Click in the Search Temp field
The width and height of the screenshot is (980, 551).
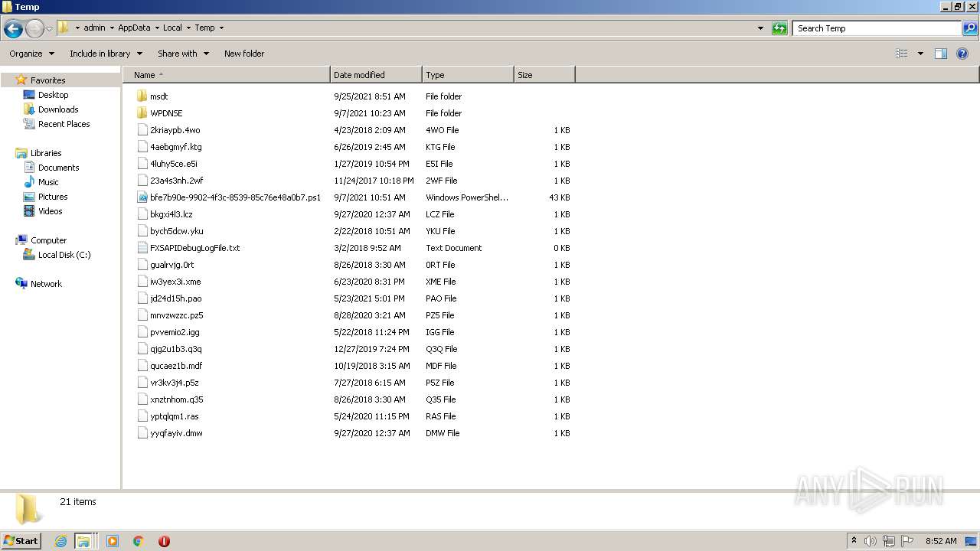coord(877,28)
